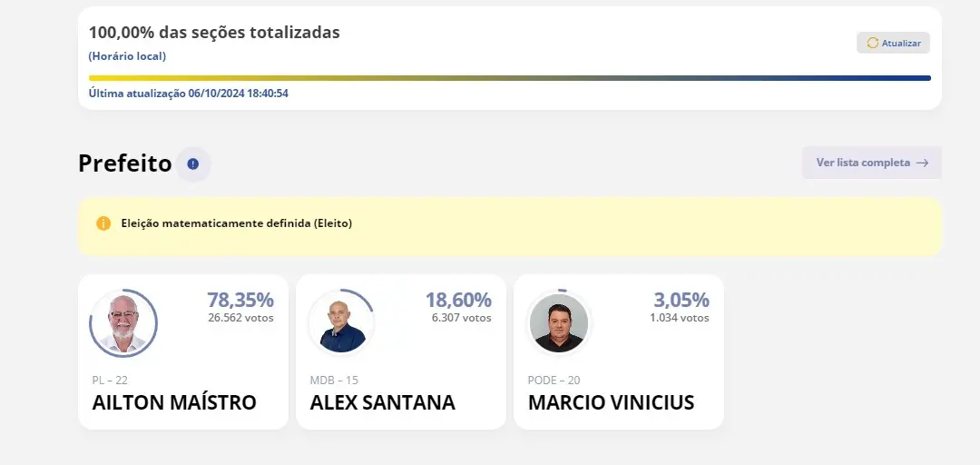Click the arrow next to Ver lista completa
Screen dimensions: 980x465
(922, 163)
